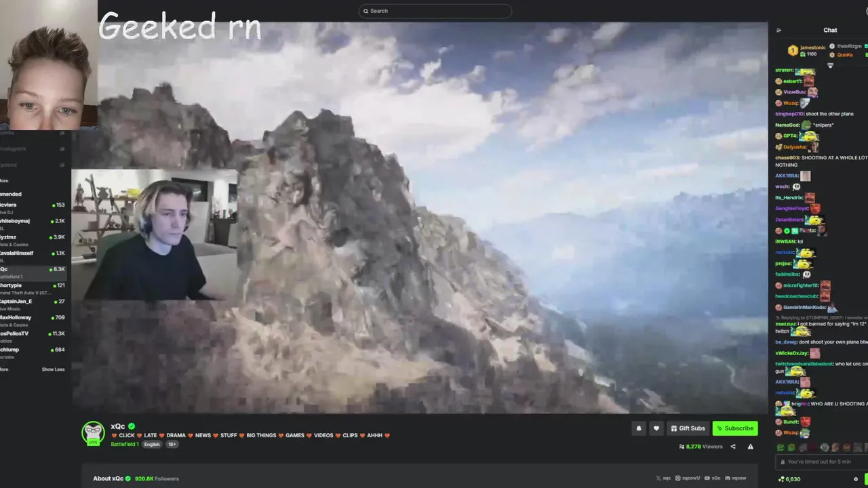
Task: Click be_dawg username in chat
Action: [786, 342]
